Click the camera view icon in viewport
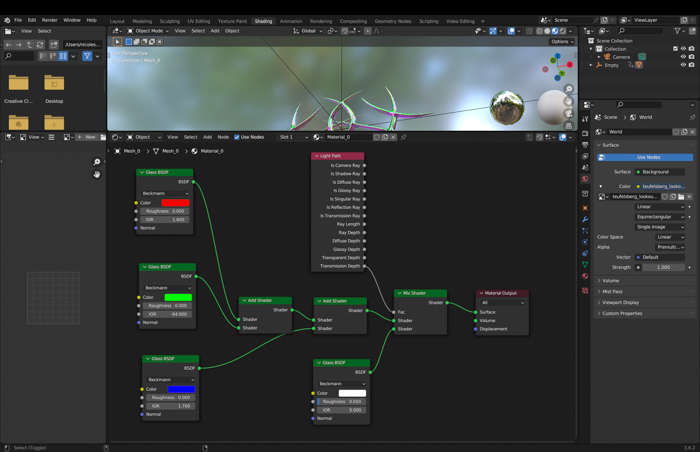The image size is (700, 452). click(x=568, y=112)
